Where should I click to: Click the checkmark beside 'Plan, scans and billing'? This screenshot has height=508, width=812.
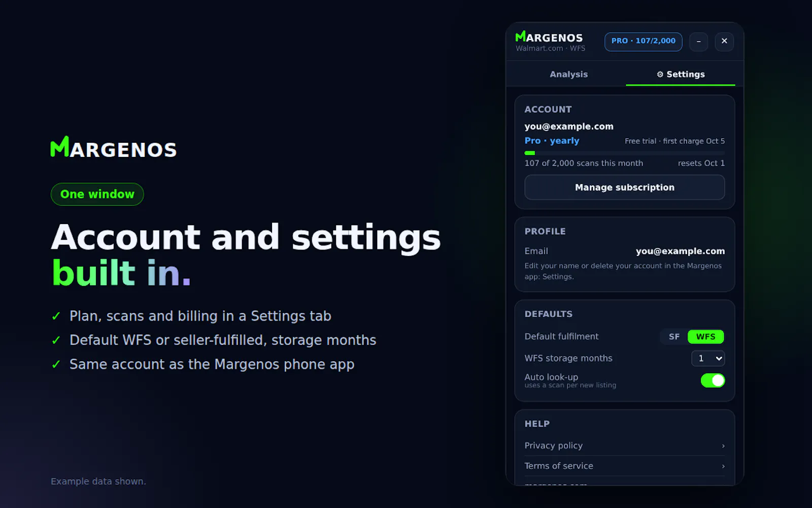click(x=56, y=316)
